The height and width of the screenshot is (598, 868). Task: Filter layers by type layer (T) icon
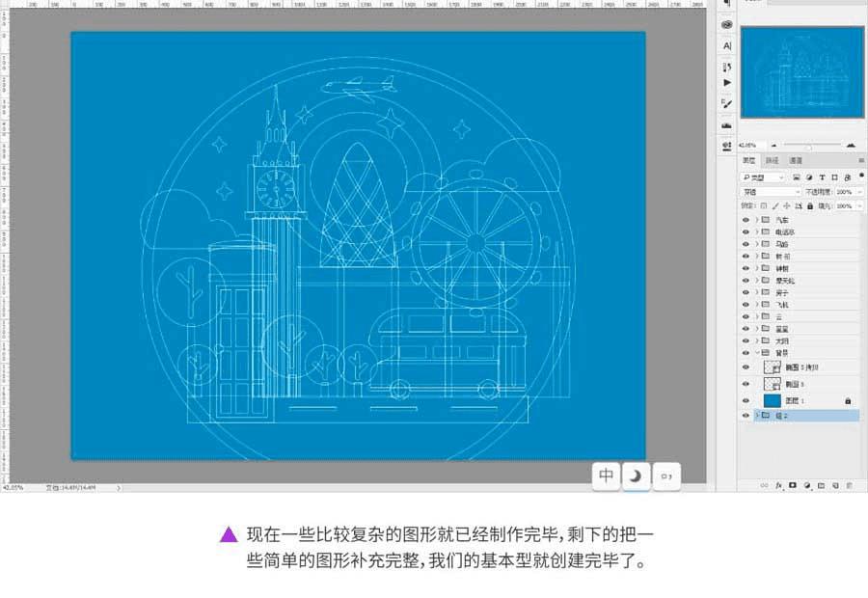[x=822, y=177]
